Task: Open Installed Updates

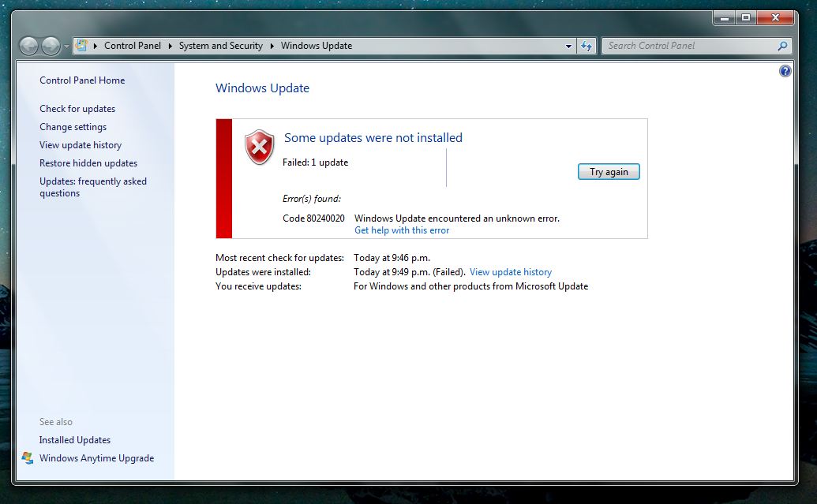Action: coord(75,440)
